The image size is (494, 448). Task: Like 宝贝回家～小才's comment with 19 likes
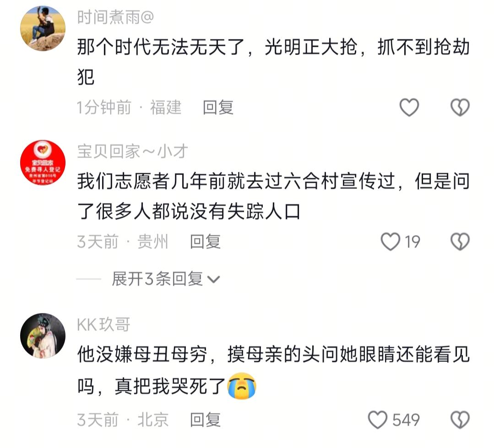pos(391,242)
